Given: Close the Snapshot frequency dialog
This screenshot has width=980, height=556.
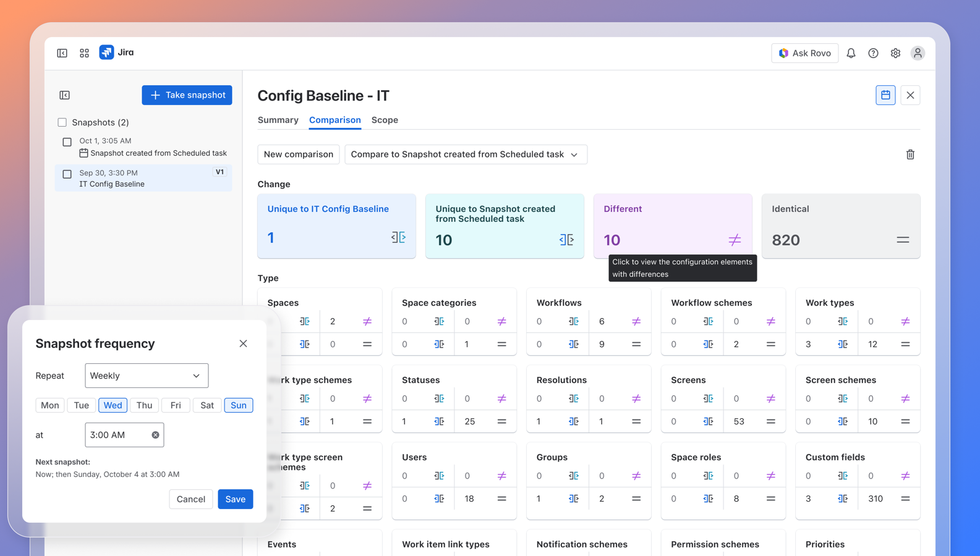Looking at the screenshot, I should [x=243, y=343].
